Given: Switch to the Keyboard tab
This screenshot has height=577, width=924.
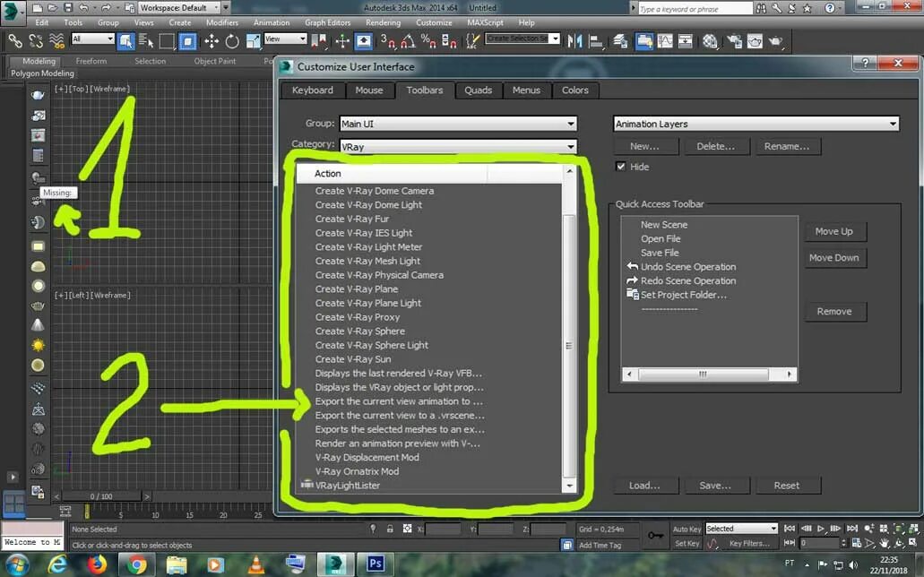Looking at the screenshot, I should tap(312, 90).
